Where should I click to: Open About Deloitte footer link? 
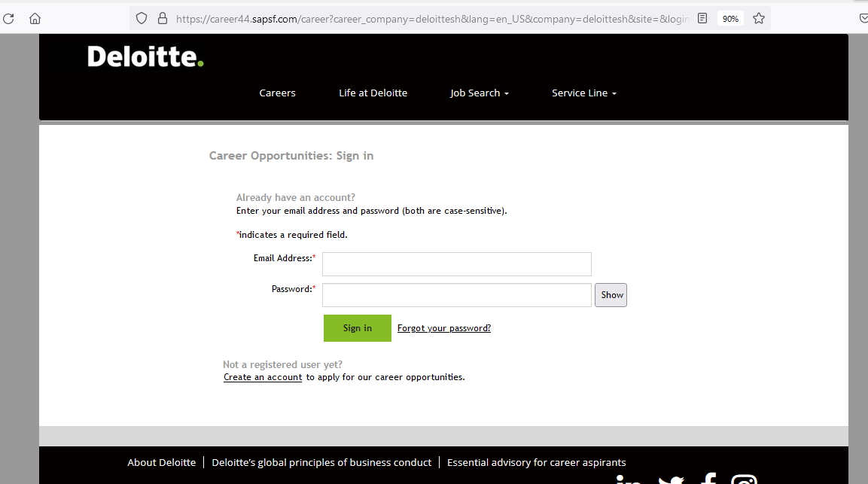coord(162,462)
